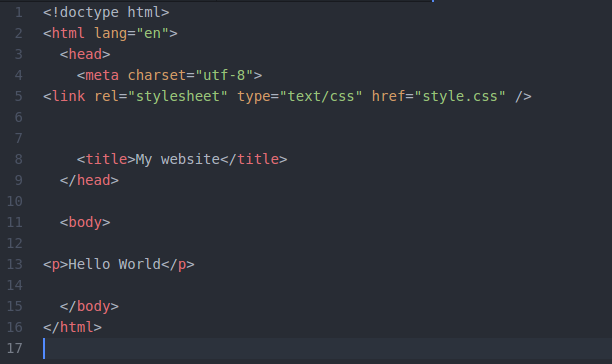Click line number 1 in the gutter
This screenshot has height=364, width=612.
tap(18, 12)
